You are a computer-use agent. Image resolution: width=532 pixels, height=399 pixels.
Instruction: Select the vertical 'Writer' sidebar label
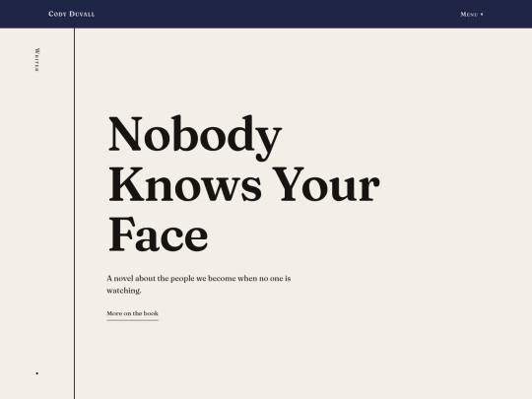[x=37, y=60]
